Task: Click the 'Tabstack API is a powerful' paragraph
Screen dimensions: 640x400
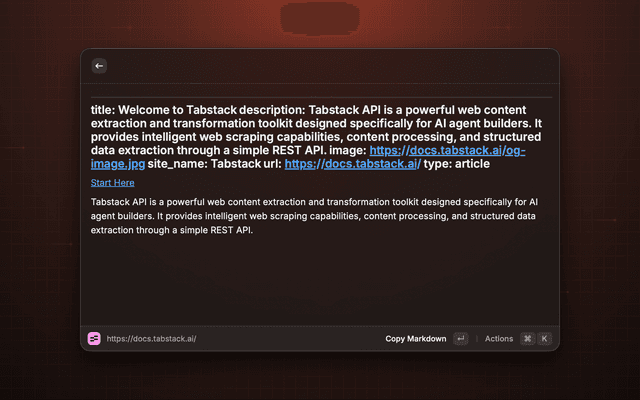Action: (314, 216)
